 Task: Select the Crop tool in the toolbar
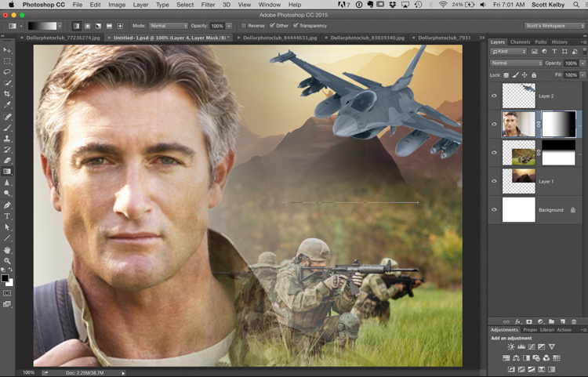(x=8, y=94)
